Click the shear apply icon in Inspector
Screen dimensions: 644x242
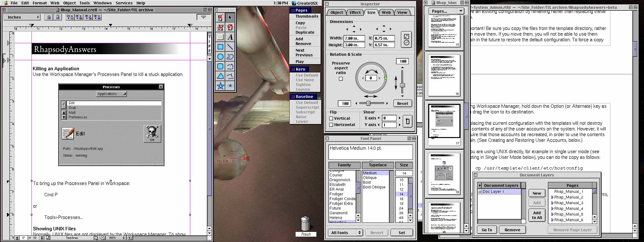[x=408, y=121]
